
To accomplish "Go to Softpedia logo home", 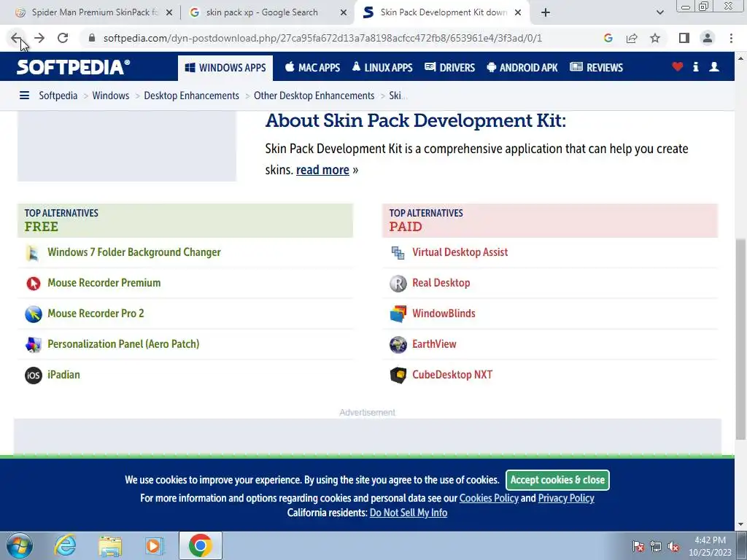I will (x=74, y=67).
